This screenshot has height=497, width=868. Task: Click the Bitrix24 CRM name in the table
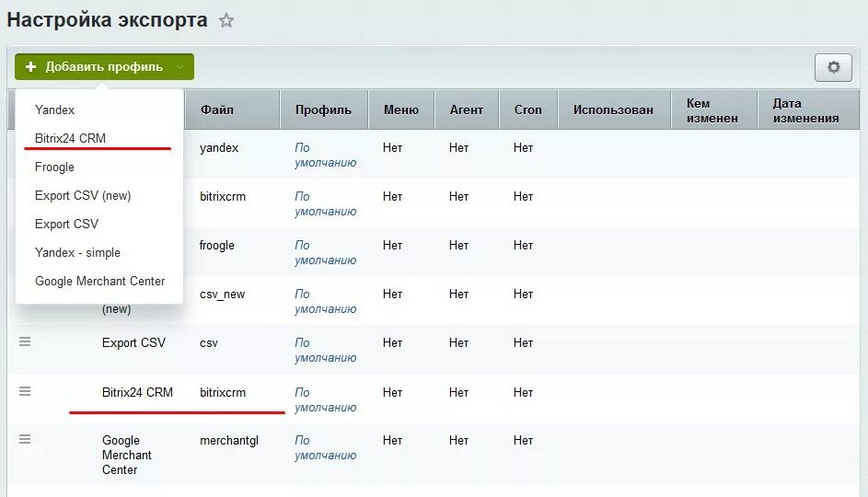pos(137,392)
